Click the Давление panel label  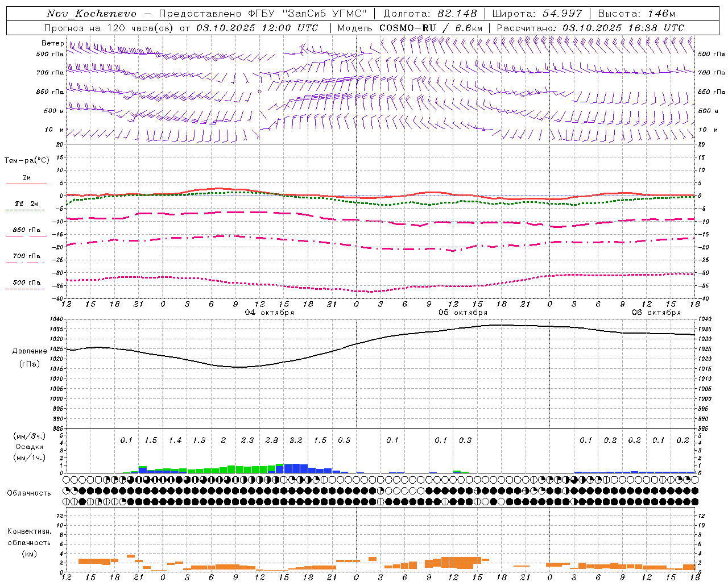[x=30, y=351]
